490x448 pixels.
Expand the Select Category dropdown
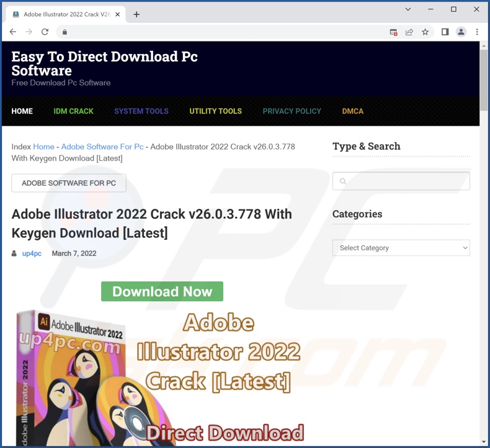point(401,248)
